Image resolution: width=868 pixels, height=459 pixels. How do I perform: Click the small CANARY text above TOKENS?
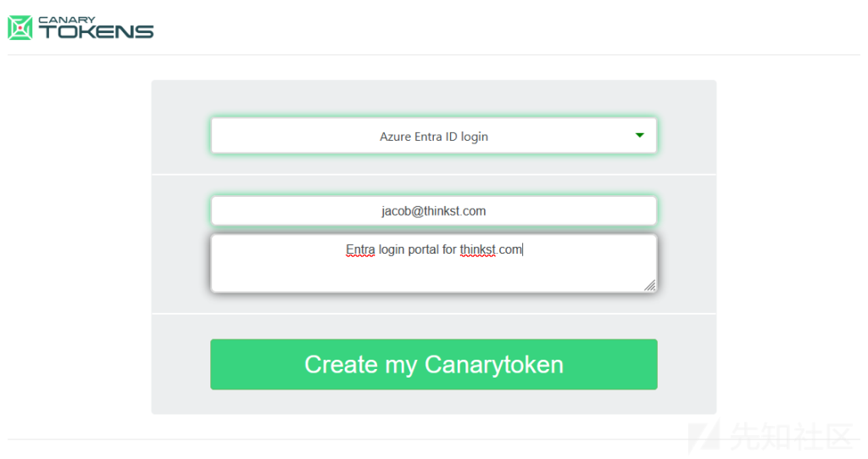point(66,20)
